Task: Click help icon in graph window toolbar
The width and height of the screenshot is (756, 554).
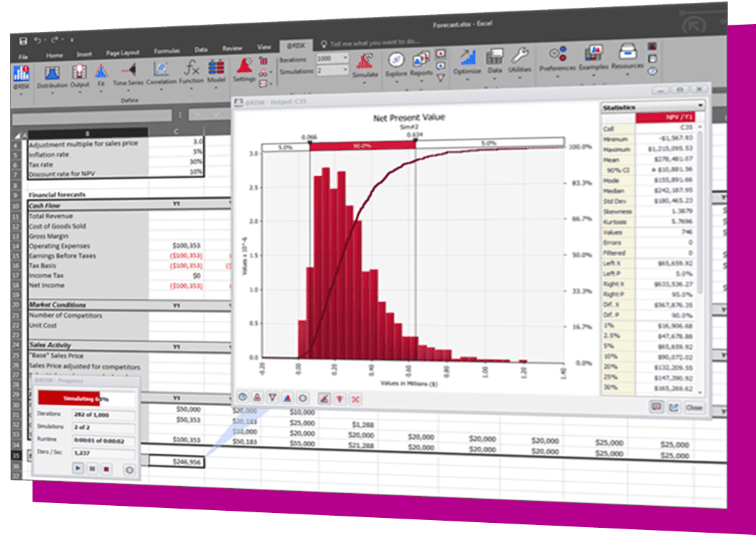Action: pyautogui.click(x=243, y=397)
